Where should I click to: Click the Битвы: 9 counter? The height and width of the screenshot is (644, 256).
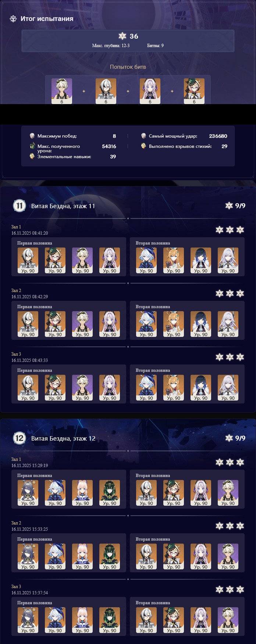tap(155, 46)
